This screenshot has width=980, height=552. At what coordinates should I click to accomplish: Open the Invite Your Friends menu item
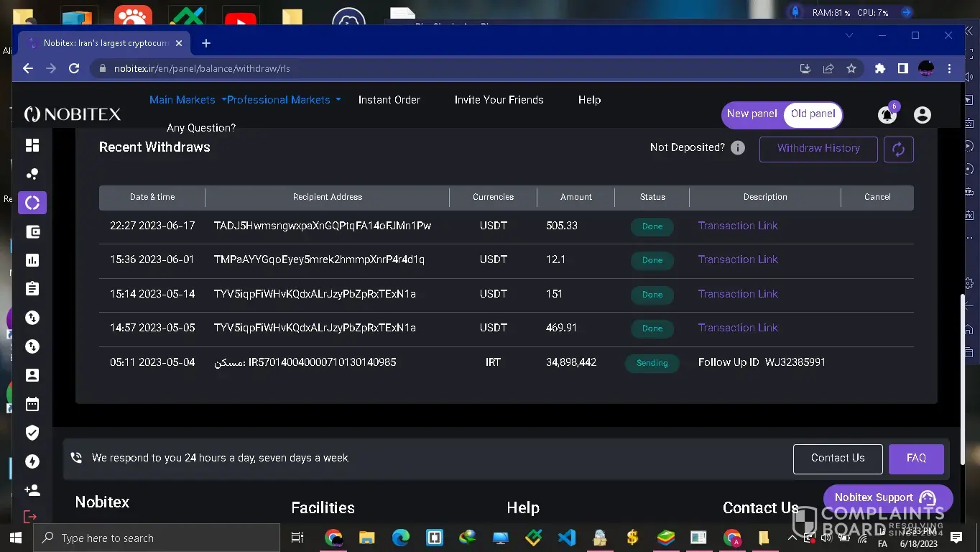pyautogui.click(x=499, y=100)
